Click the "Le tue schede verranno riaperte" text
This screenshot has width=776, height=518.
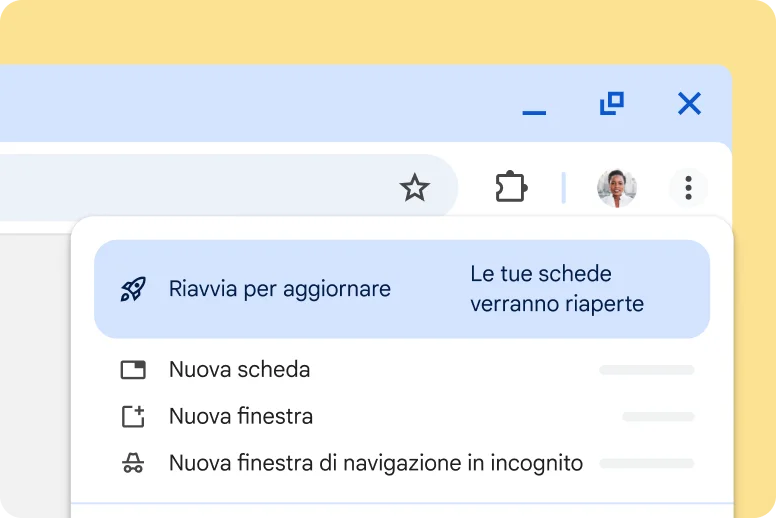(556, 289)
